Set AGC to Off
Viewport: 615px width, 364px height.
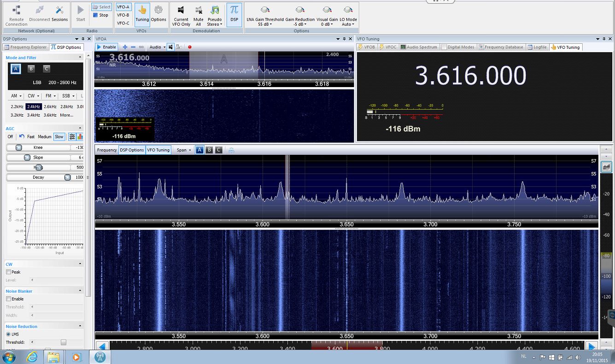[10, 137]
